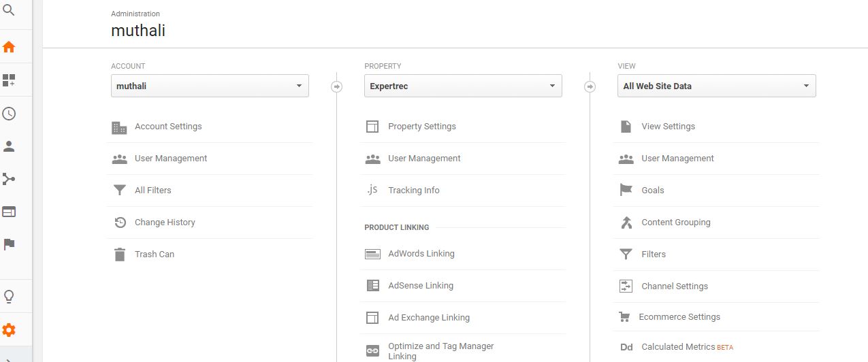The image size is (868, 362).
Task: Open Acquisition reports branching icon
Action: [x=9, y=179]
